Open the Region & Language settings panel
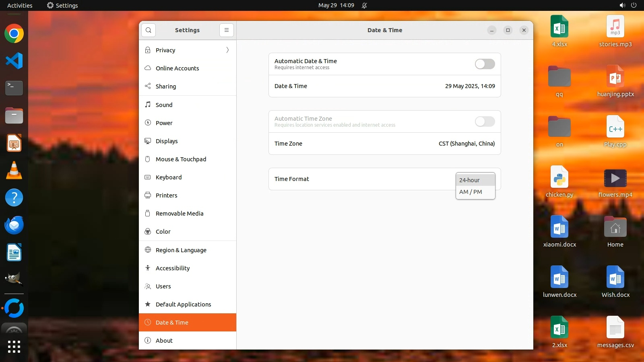This screenshot has width=644, height=362. click(x=181, y=250)
